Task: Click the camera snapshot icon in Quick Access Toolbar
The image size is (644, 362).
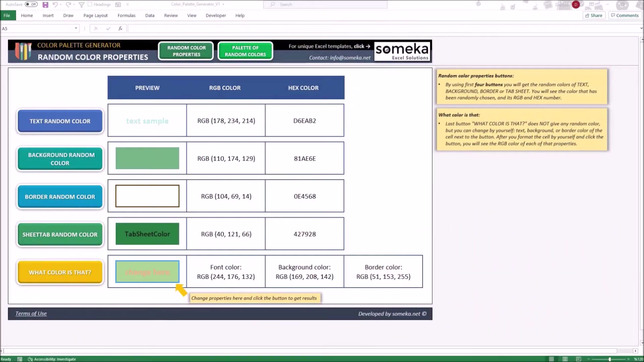Action: pyautogui.click(x=118, y=4)
